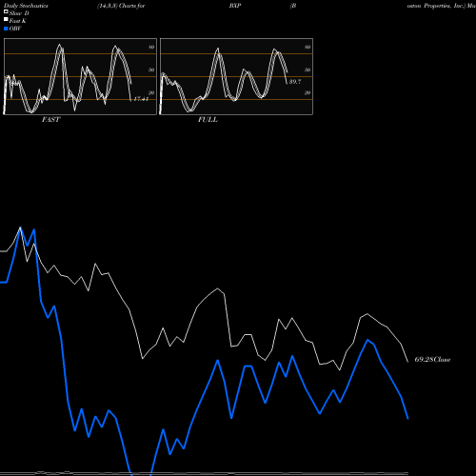The height and width of the screenshot is (476, 476).
Task: Click the 39.7 value in FULL chart
Action: pyautogui.click(x=295, y=82)
